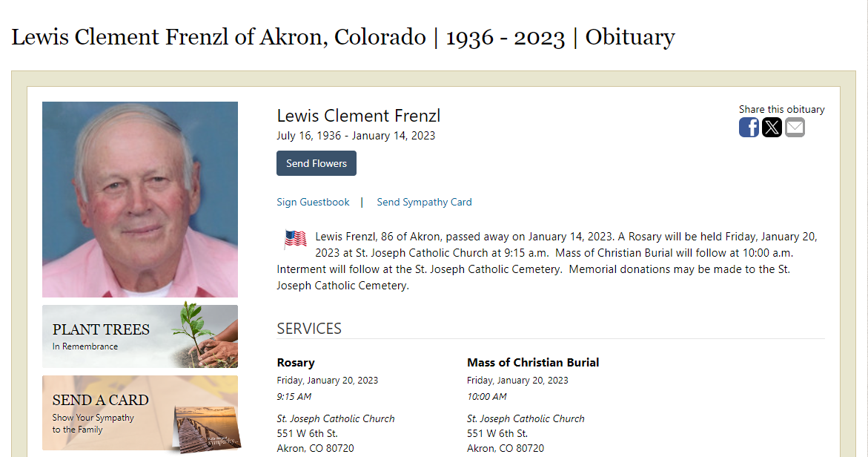868x457 pixels.
Task: Click the Mass service church address
Action: pyautogui.click(x=526, y=434)
